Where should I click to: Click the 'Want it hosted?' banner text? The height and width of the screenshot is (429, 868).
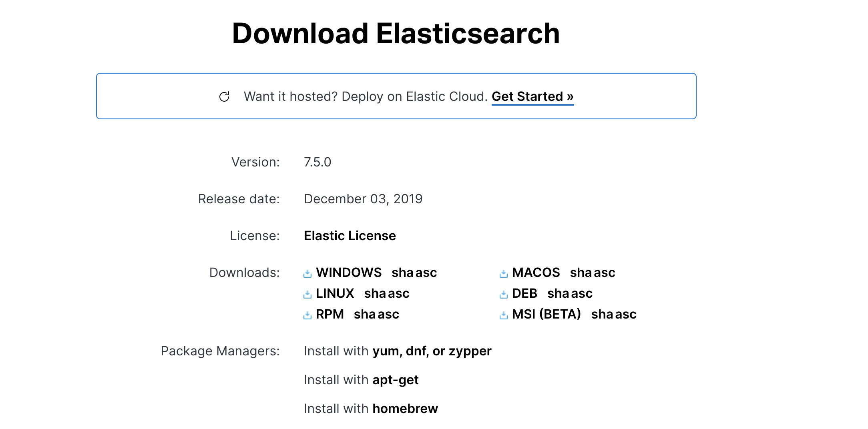[366, 96]
